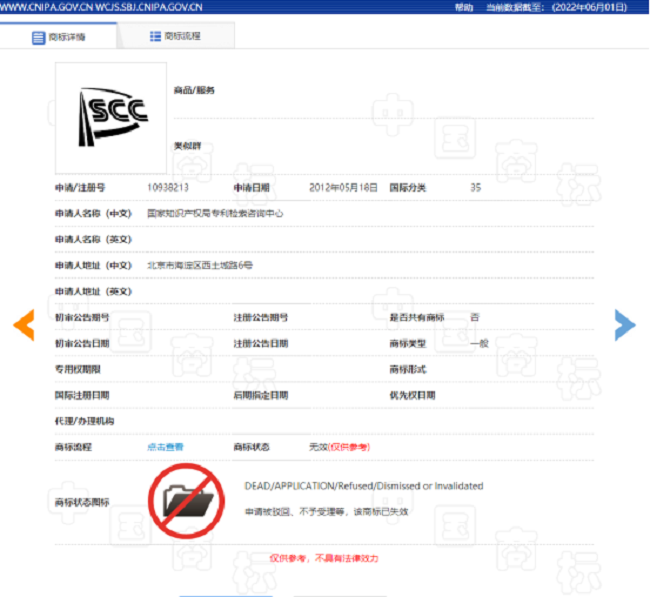This screenshot has height=597, width=650.
Task: Click the DEAD/APPLICATION status description
Action: click(363, 486)
